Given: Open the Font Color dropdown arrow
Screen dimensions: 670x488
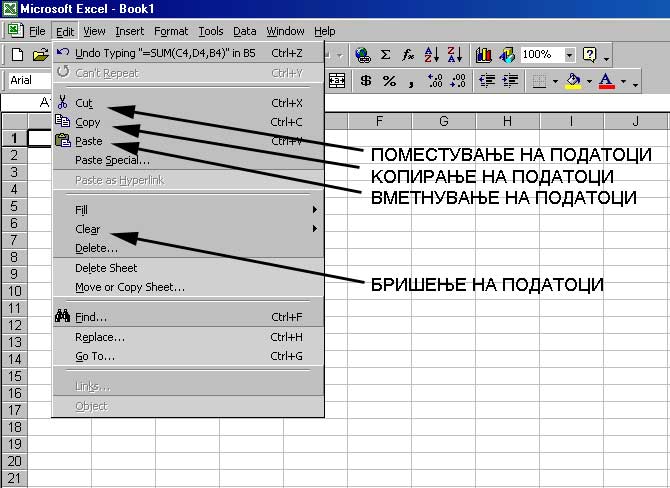Looking at the screenshot, I should (x=623, y=81).
